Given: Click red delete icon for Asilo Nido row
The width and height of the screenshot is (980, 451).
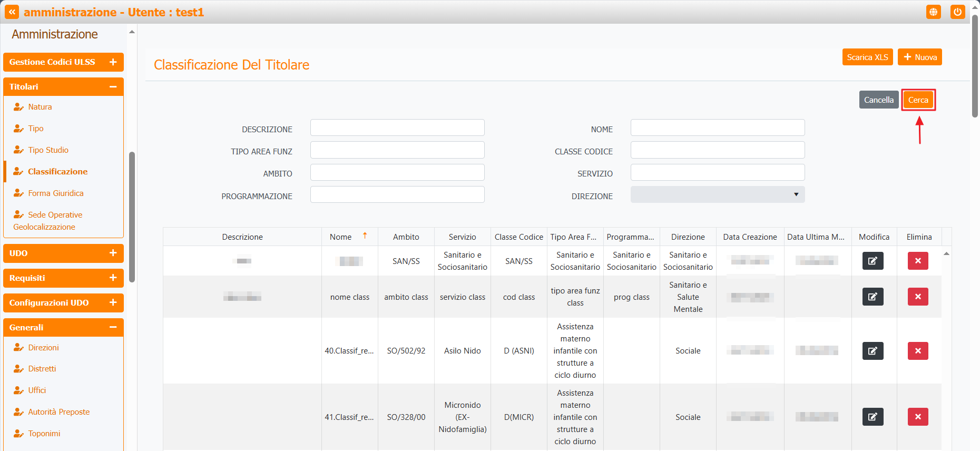Looking at the screenshot, I should coord(918,351).
